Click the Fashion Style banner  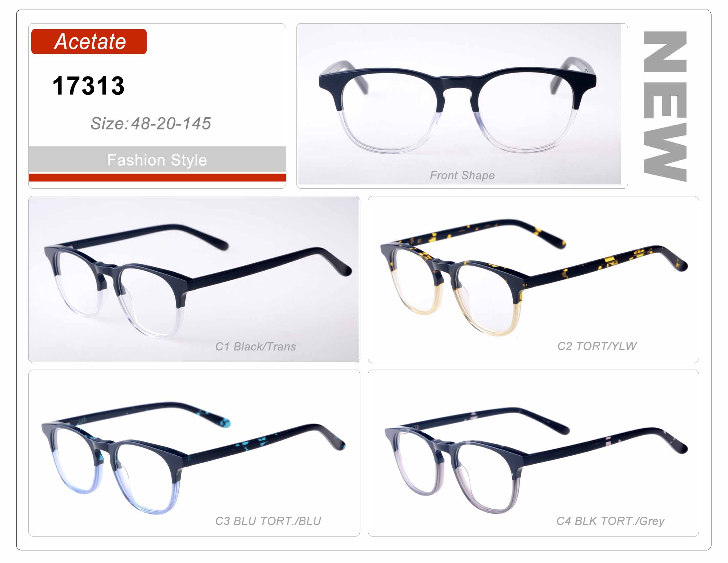(157, 159)
